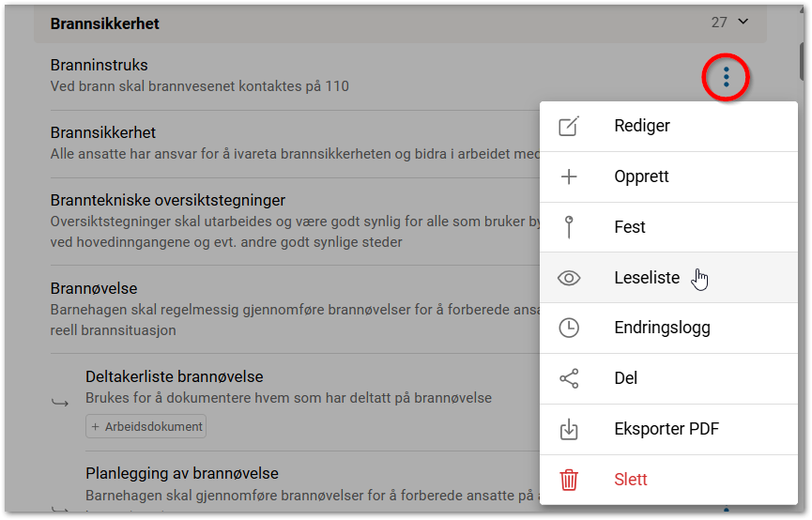Open the Brannøvelse document
The width and height of the screenshot is (812, 520).
click(94, 289)
